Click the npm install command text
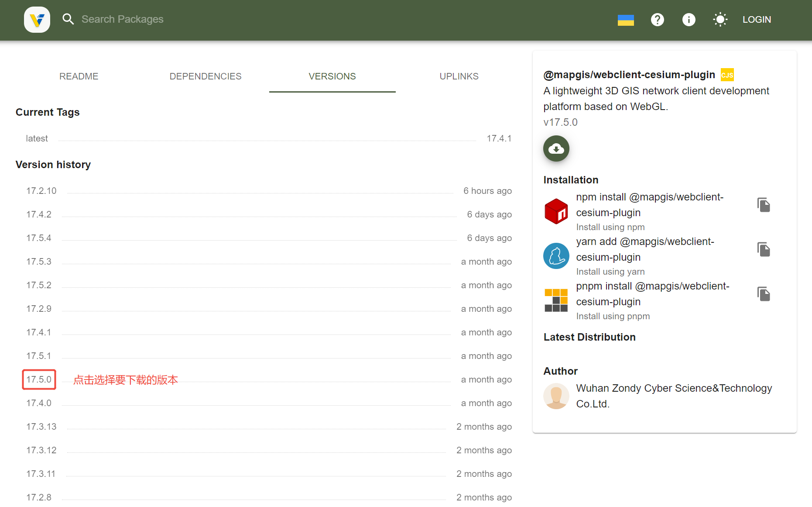812x507 pixels. pyautogui.click(x=650, y=205)
